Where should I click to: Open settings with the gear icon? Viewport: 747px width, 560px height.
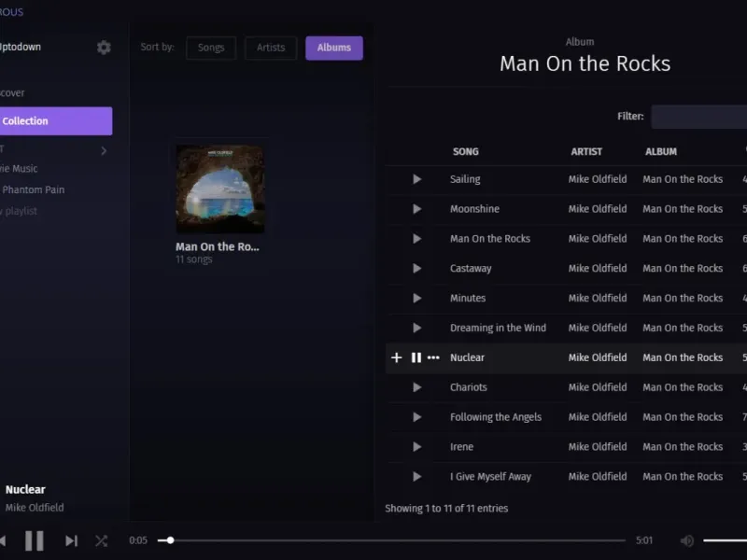point(104,48)
